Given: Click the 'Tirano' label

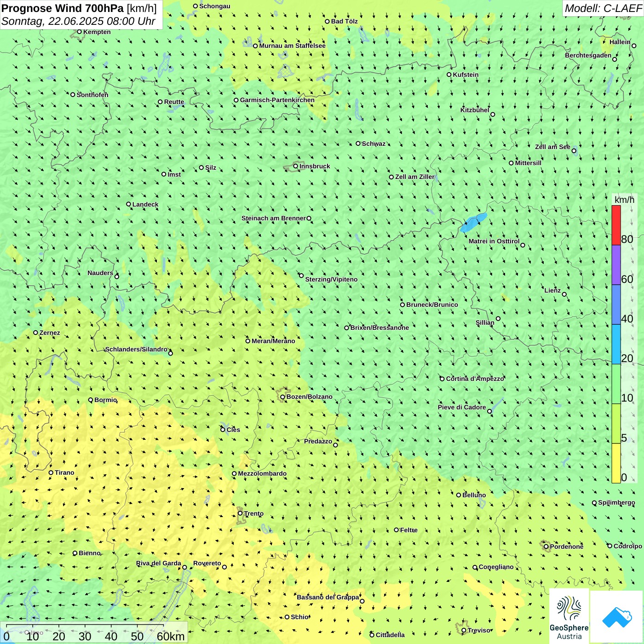Looking at the screenshot, I should point(64,472).
